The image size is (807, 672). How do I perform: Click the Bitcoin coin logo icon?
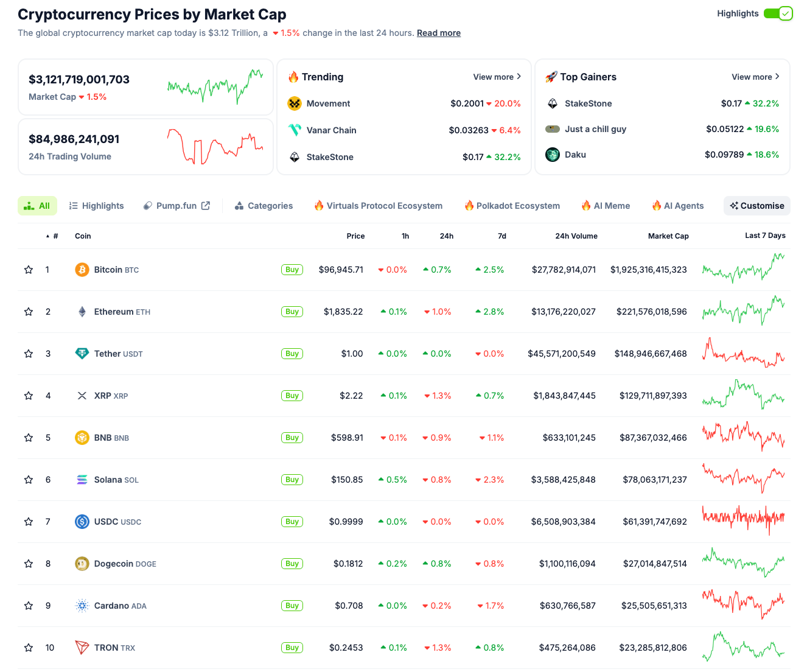82,270
